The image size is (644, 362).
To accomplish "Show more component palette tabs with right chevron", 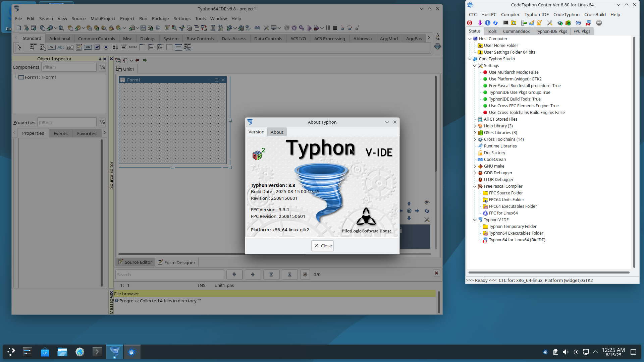I will pos(429,38).
